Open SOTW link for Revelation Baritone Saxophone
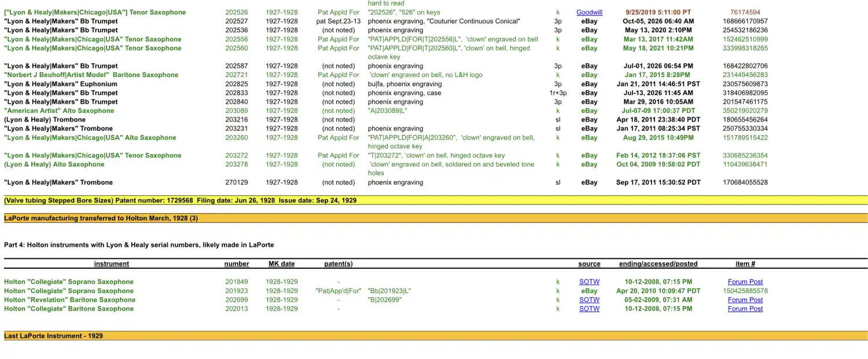This screenshot has height=359, width=868. tap(589, 300)
